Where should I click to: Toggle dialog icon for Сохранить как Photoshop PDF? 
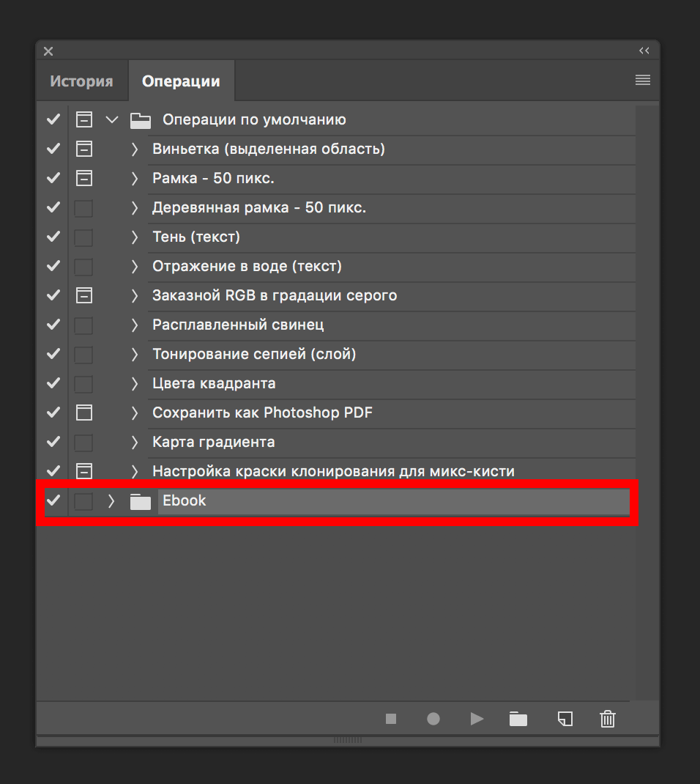[x=84, y=413]
